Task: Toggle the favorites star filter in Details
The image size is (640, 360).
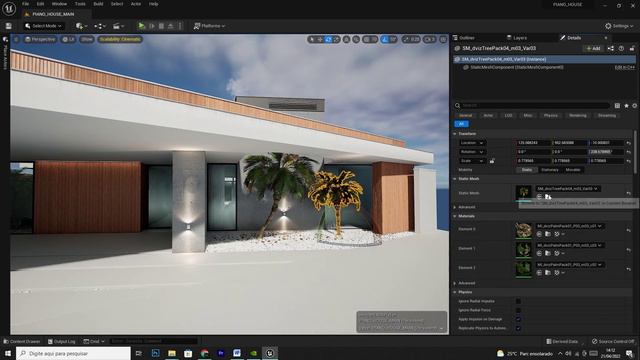Action: (626, 105)
